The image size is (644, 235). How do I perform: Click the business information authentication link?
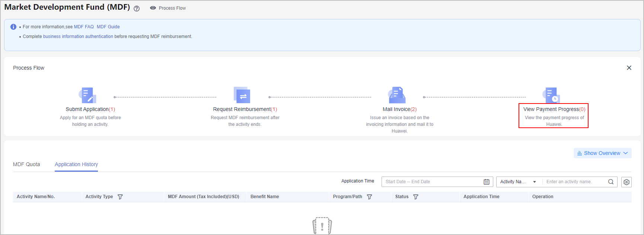[x=78, y=36]
